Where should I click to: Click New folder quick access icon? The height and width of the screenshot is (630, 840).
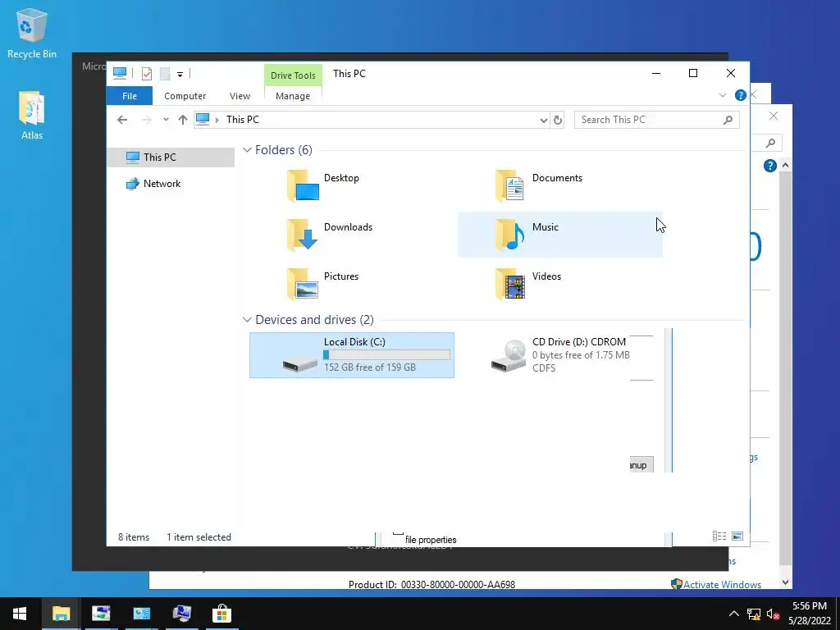[x=165, y=73]
